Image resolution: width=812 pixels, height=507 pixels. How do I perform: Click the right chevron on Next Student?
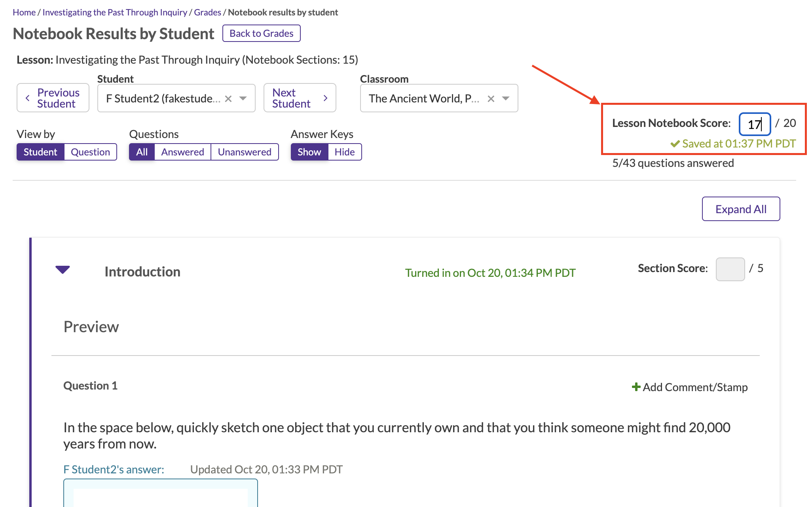pos(325,98)
